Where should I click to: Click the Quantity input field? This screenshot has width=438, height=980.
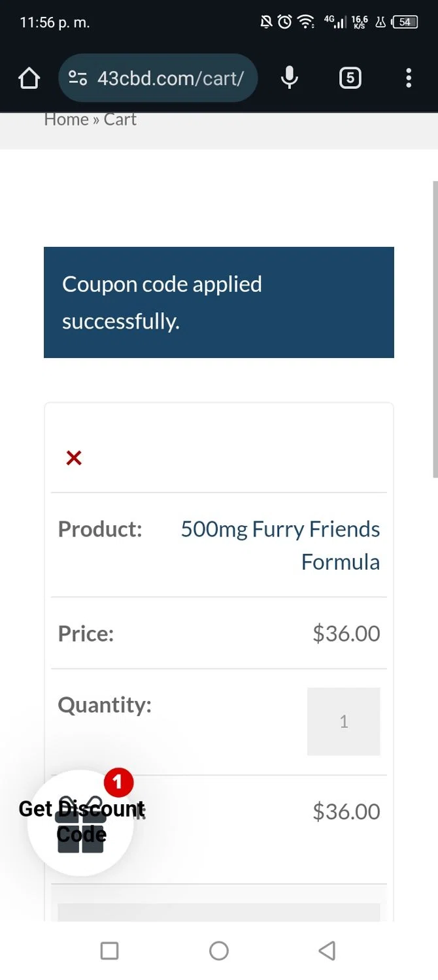click(343, 721)
